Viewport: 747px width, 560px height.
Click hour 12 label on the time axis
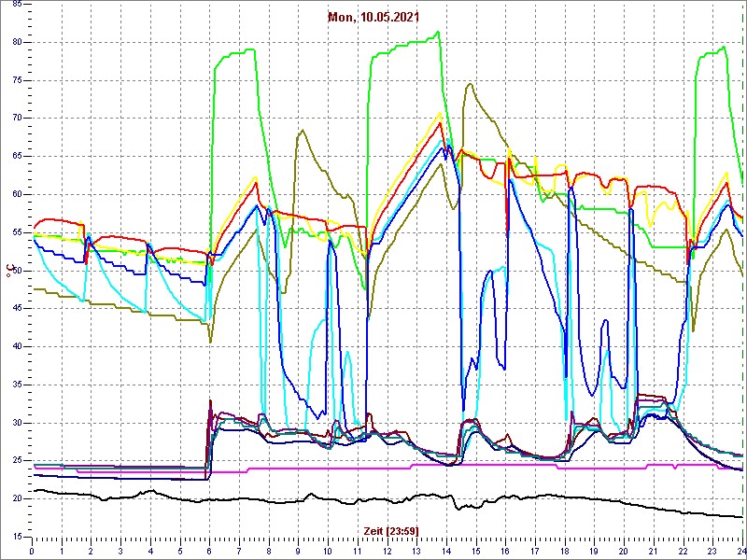[x=387, y=551]
